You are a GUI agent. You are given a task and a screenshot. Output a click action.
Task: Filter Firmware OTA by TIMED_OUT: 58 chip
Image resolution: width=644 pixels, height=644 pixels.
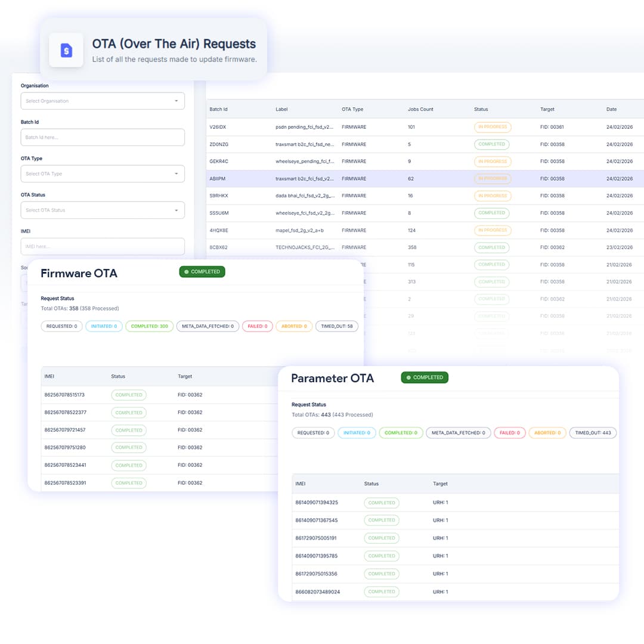337,327
